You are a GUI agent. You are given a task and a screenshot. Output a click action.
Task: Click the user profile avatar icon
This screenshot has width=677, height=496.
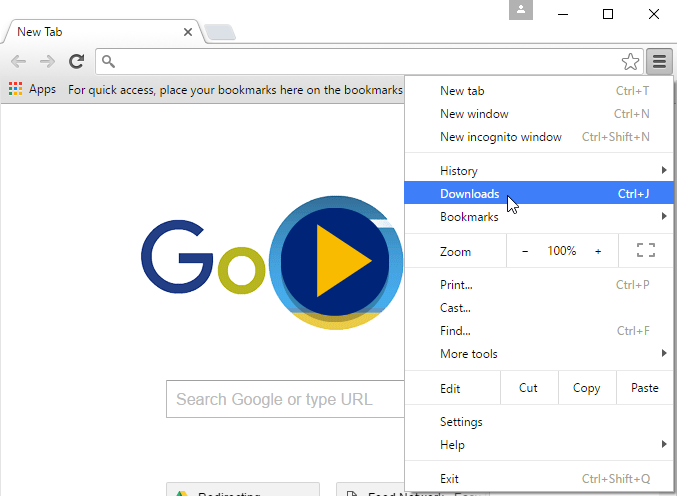click(520, 11)
